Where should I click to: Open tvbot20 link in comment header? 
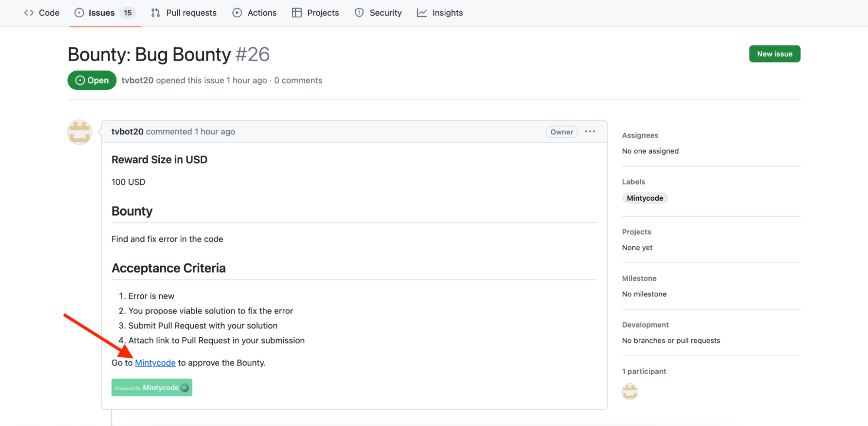(x=127, y=132)
